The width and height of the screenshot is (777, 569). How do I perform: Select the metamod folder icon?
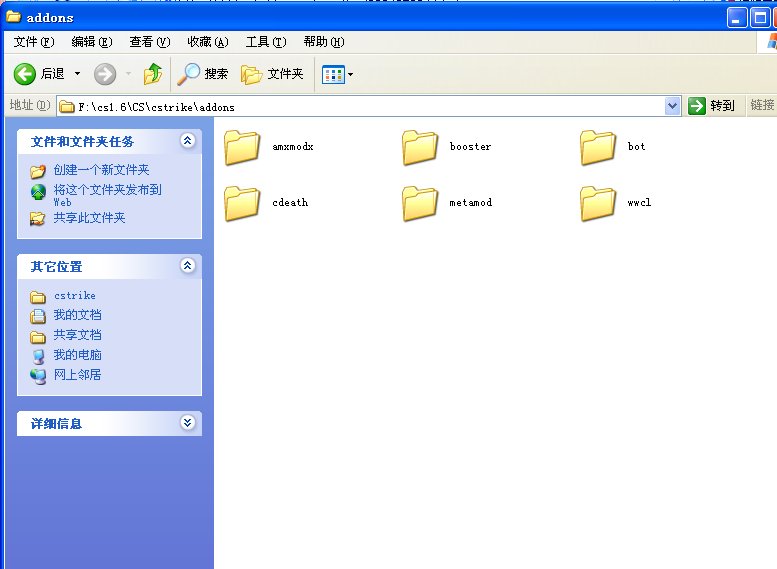pos(420,203)
